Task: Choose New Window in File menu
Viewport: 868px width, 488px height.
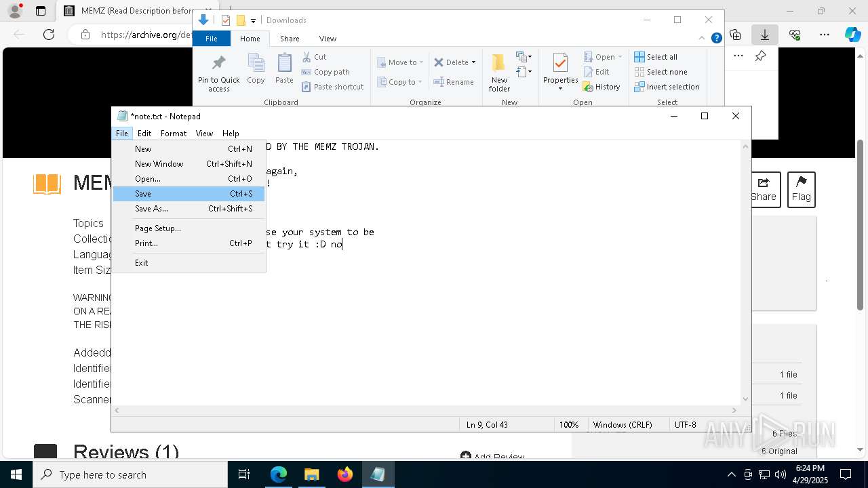Action: 189,164
